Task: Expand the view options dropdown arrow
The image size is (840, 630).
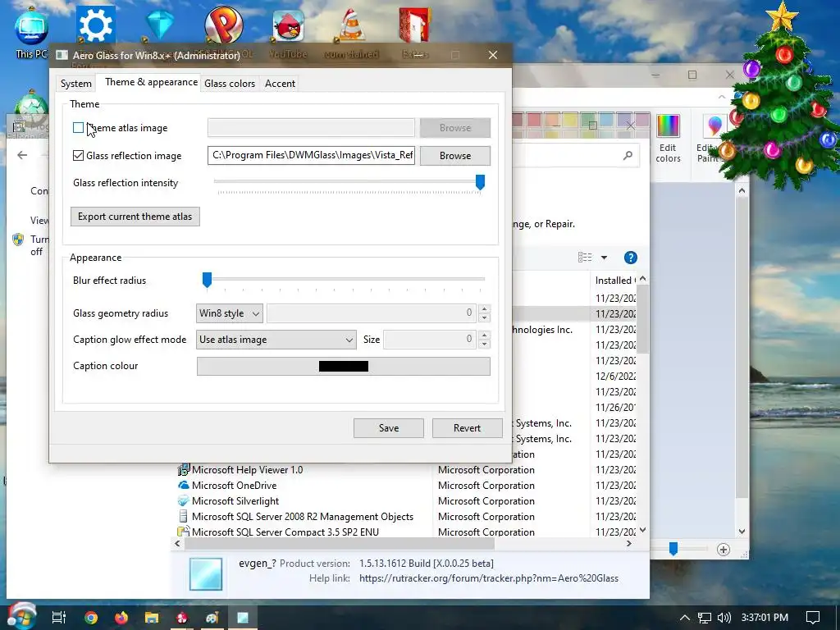Action: point(604,258)
